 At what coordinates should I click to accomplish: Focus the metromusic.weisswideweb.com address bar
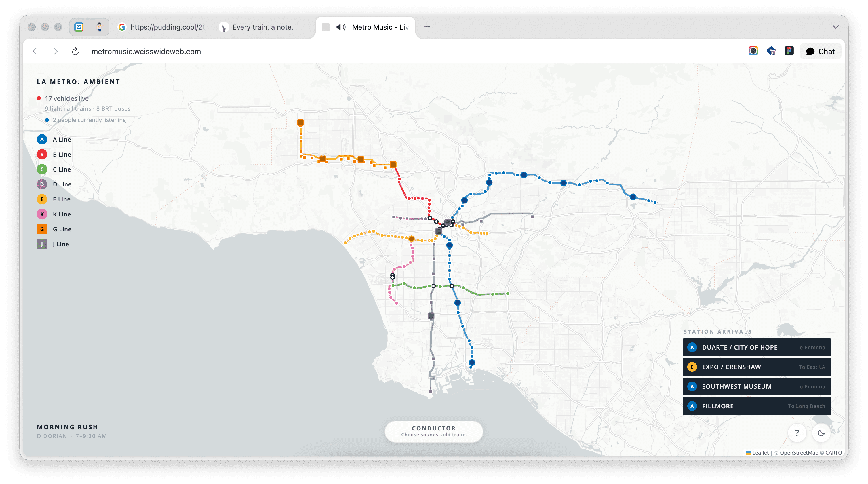point(146,52)
